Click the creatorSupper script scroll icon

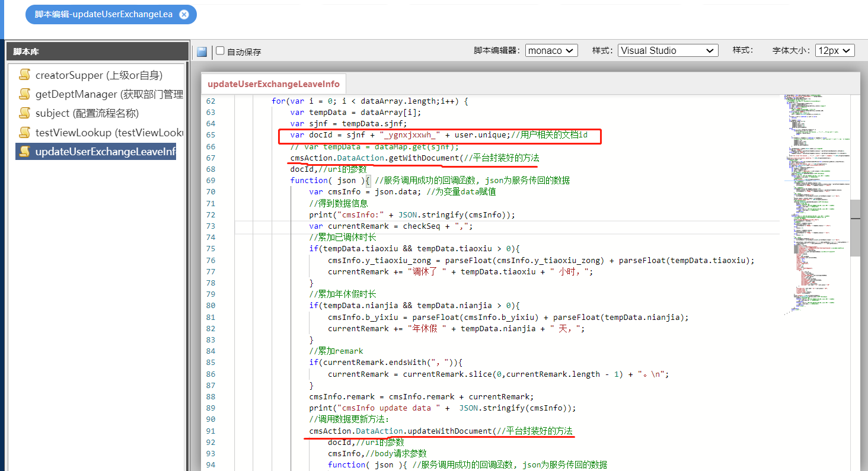(24, 75)
